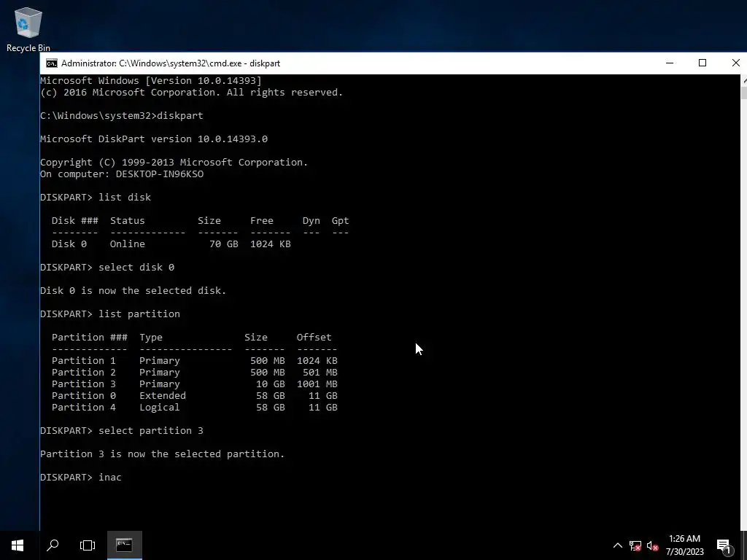Click the 'Gpt' column header
This screenshot has width=747, height=560.
click(x=340, y=221)
